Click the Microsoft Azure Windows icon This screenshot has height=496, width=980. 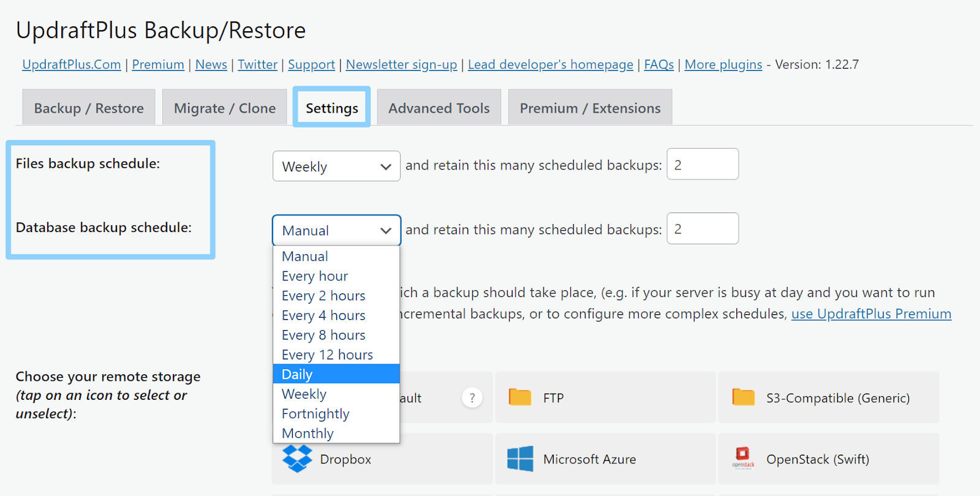(520, 459)
